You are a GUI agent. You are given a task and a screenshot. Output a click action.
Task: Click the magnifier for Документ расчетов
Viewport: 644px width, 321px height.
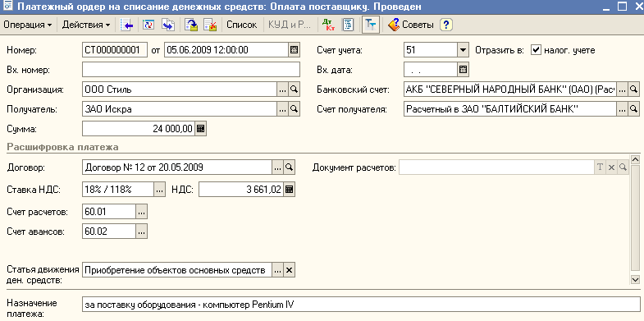(623, 167)
